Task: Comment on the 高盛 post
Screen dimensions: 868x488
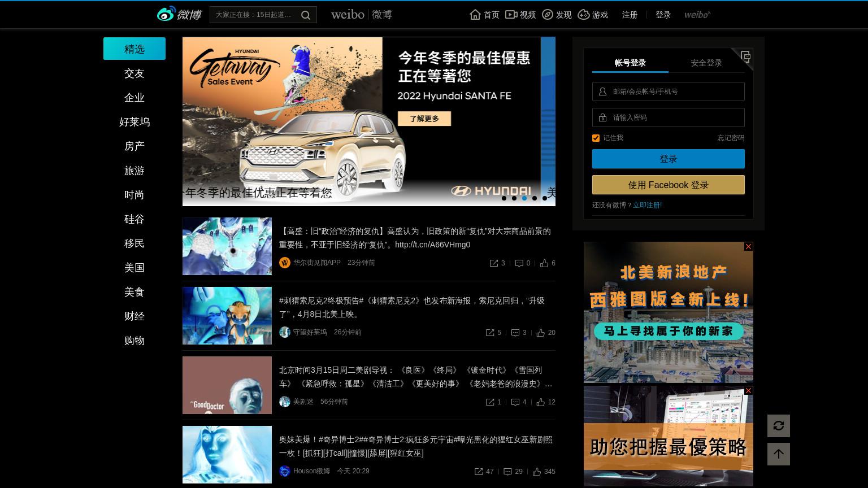Action: tap(519, 263)
